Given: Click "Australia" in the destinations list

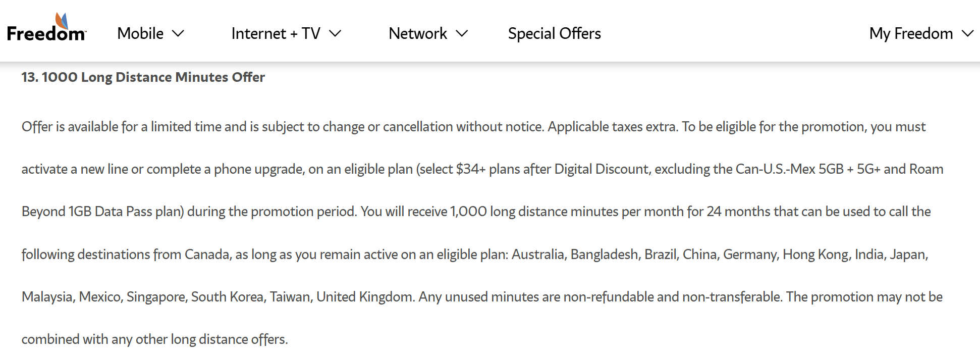Looking at the screenshot, I should (537, 255).
